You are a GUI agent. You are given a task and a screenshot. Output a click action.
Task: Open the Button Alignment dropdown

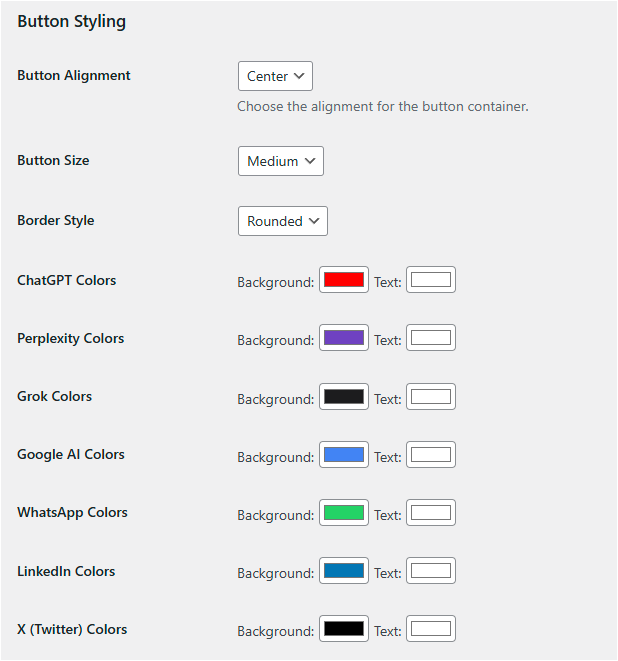[275, 76]
